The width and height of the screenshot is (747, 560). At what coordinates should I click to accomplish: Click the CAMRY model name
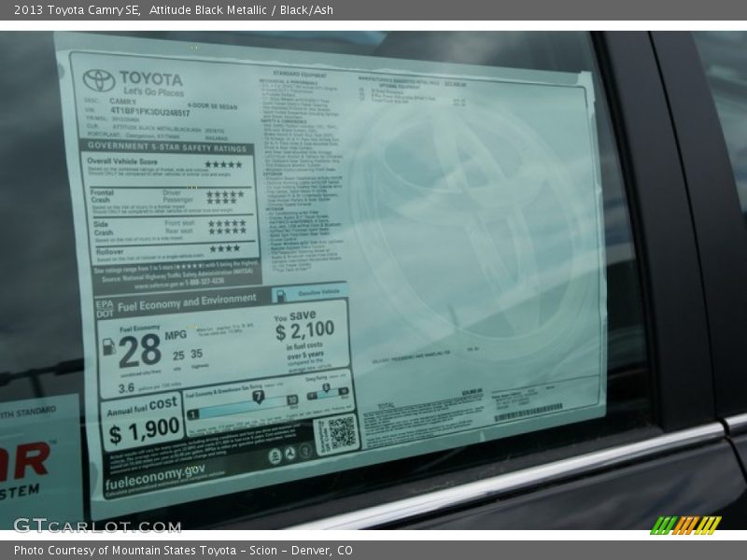[122, 102]
